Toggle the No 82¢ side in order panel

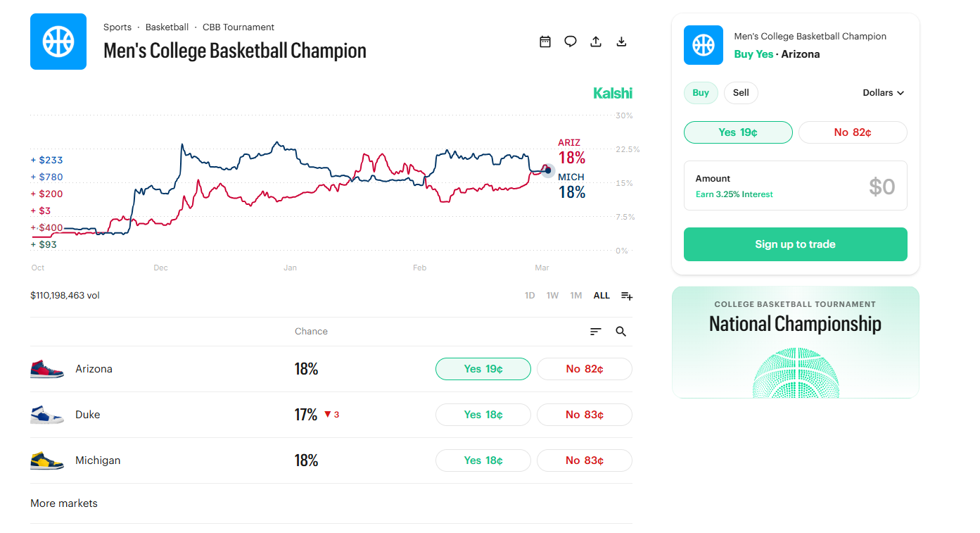[x=853, y=132]
